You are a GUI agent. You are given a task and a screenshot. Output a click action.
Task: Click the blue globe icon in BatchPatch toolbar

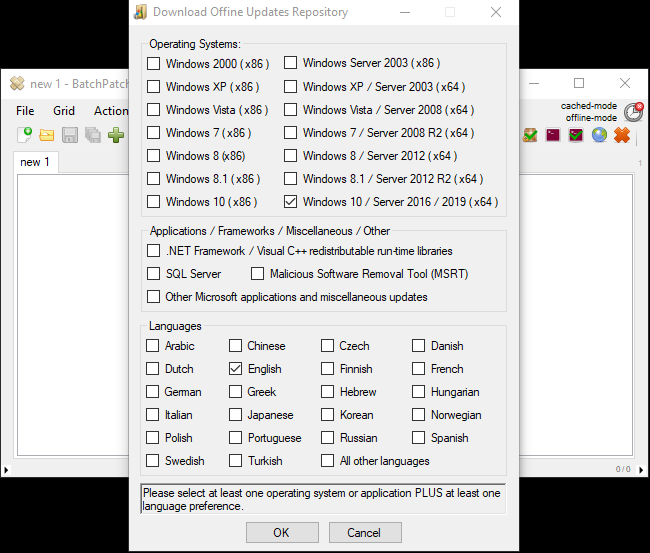[599, 135]
